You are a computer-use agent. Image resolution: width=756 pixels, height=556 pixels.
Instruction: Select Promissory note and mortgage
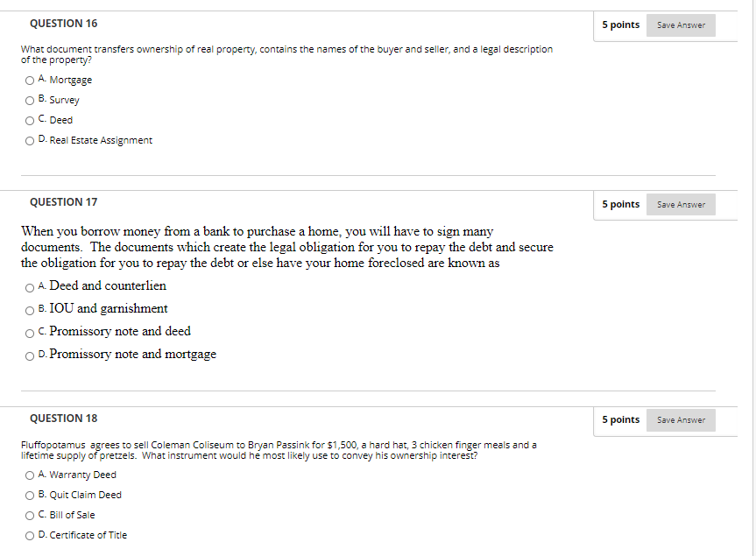30,356
